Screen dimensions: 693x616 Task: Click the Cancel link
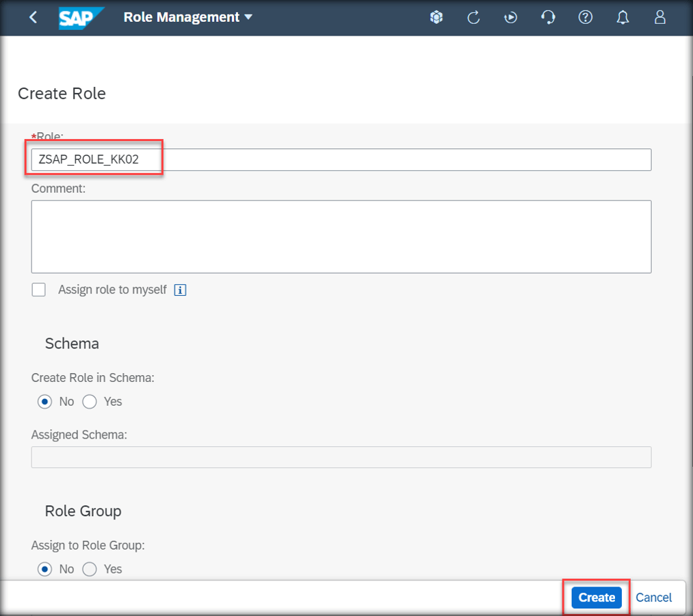point(654,598)
